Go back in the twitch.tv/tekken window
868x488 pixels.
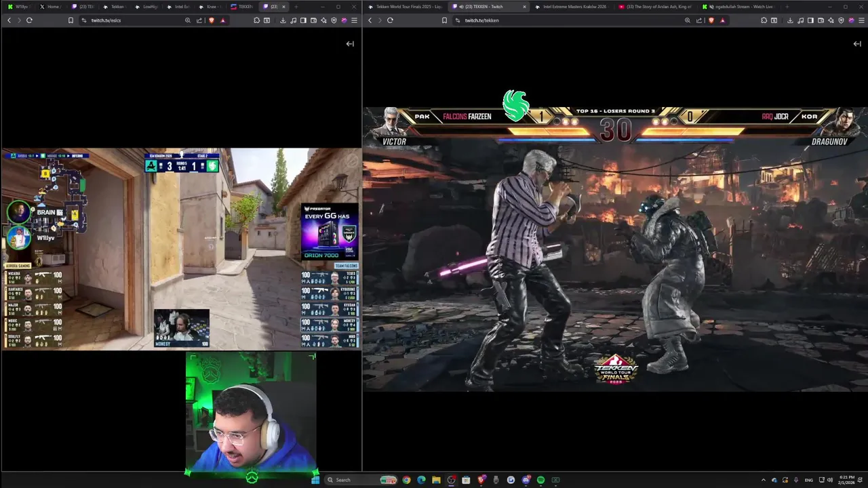pos(370,20)
